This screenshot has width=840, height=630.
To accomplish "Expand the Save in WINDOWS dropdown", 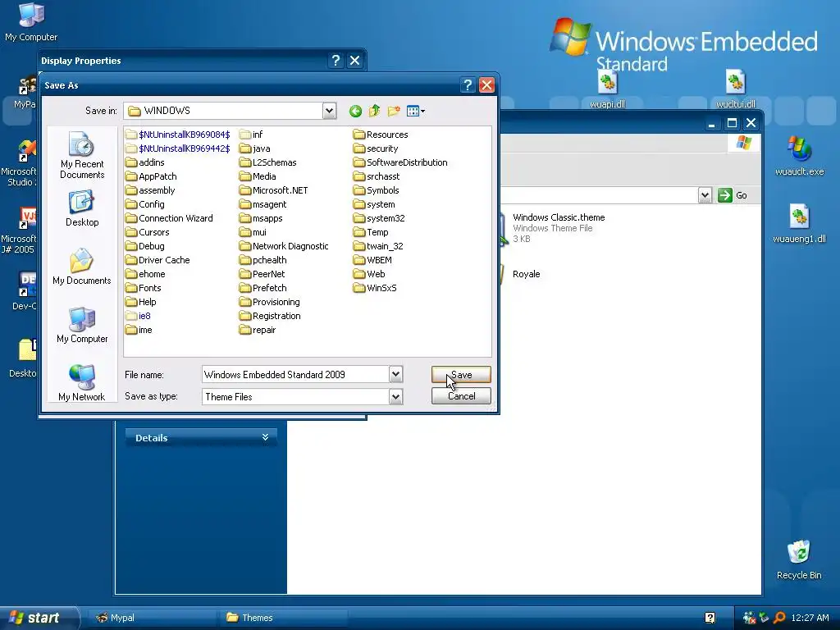I will point(330,111).
